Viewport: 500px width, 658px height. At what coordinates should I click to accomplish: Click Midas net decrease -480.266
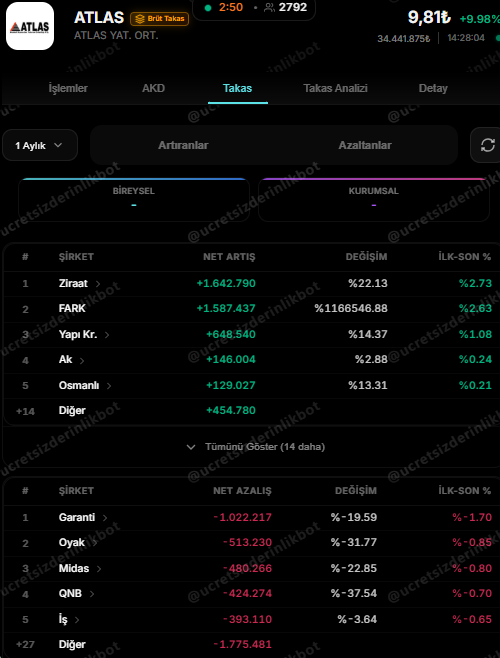[x=247, y=568]
